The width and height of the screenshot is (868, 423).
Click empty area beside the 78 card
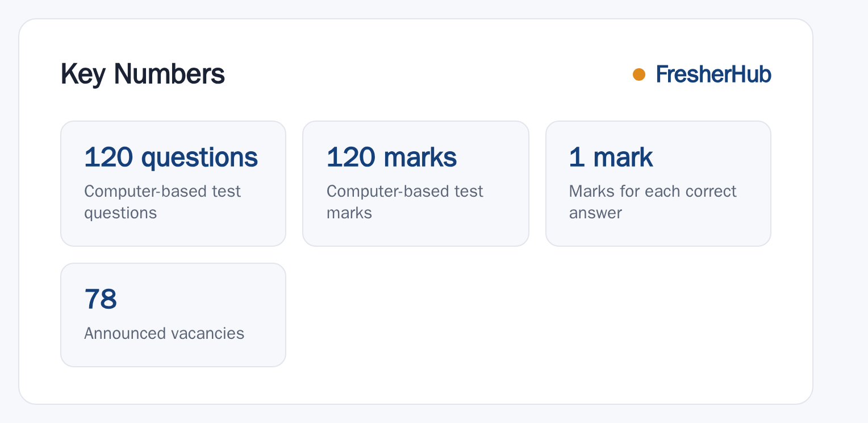click(528, 315)
